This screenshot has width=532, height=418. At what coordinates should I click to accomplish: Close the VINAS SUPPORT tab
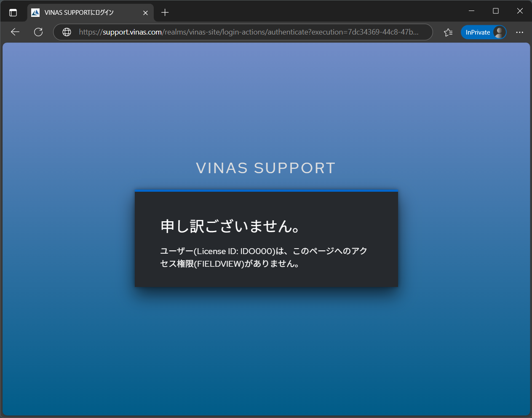coord(145,13)
